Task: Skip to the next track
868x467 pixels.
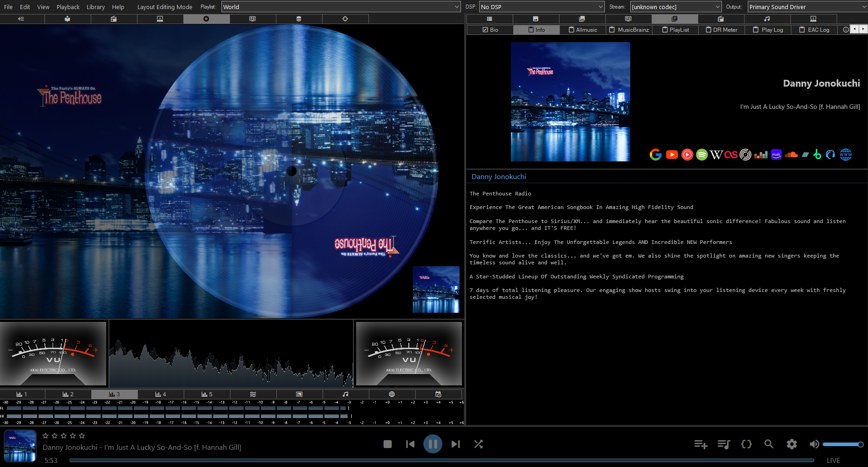Action: [456, 444]
